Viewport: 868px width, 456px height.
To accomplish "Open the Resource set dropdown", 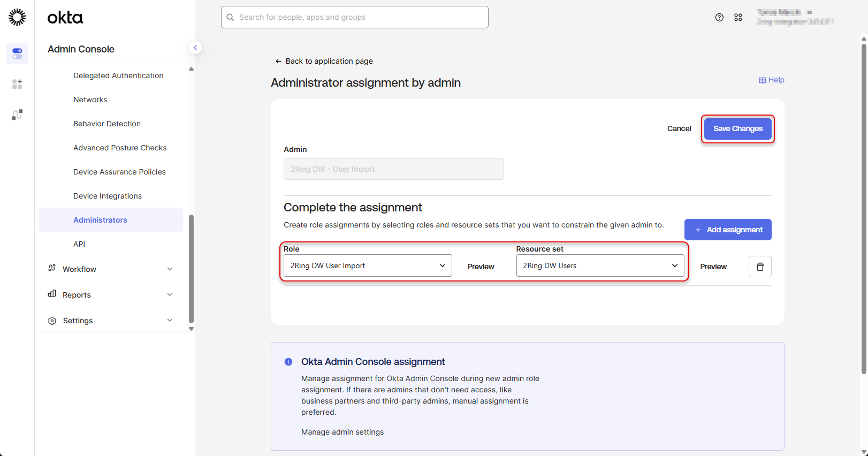I will tap(600, 265).
